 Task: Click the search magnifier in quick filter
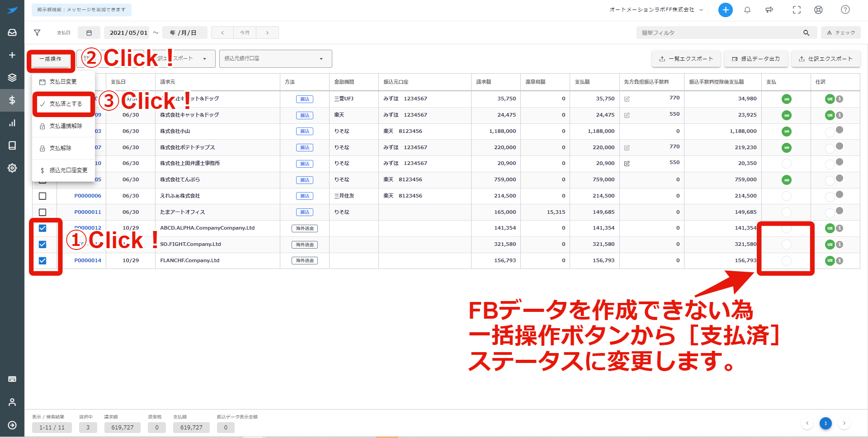(806, 33)
